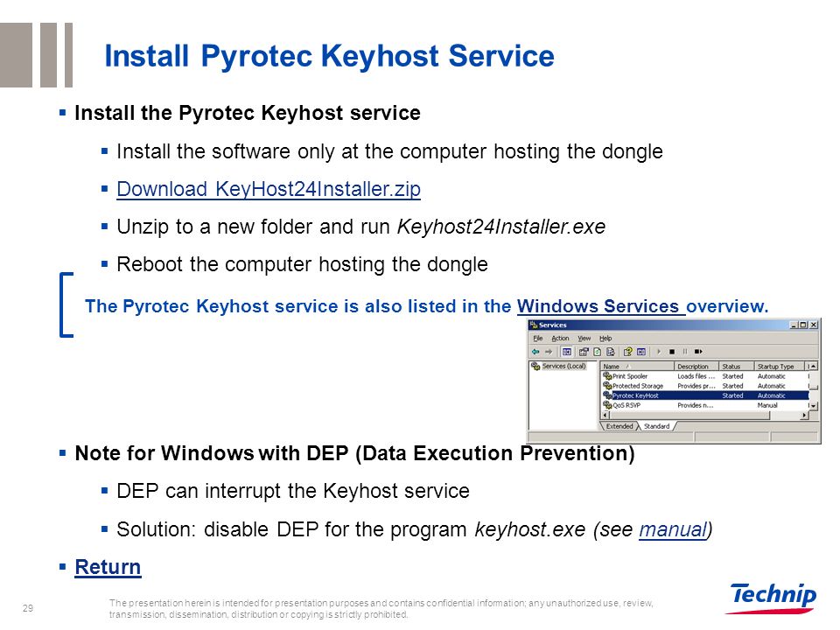The width and height of the screenshot is (840, 630).
Task: Sort by the Status column header
Action: coord(737,367)
